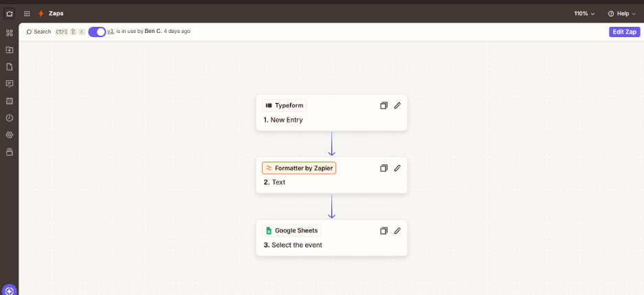Image resolution: width=644 pixels, height=295 pixels.
Task: Open the document notes icon in sidebar
Action: point(9,67)
